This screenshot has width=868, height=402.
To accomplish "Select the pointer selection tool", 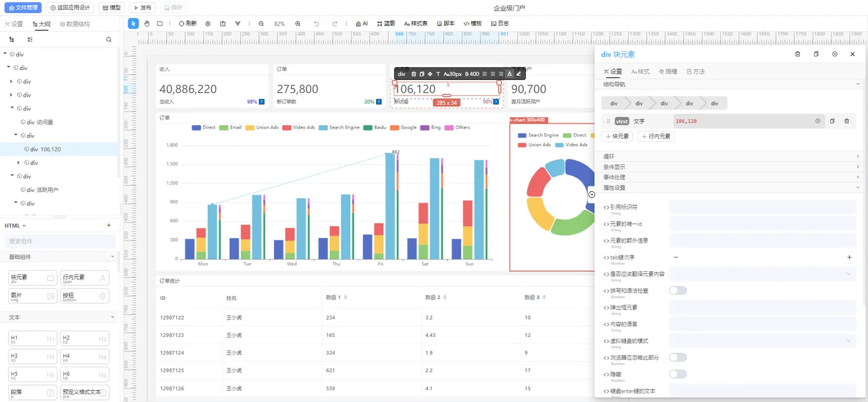I will [133, 24].
